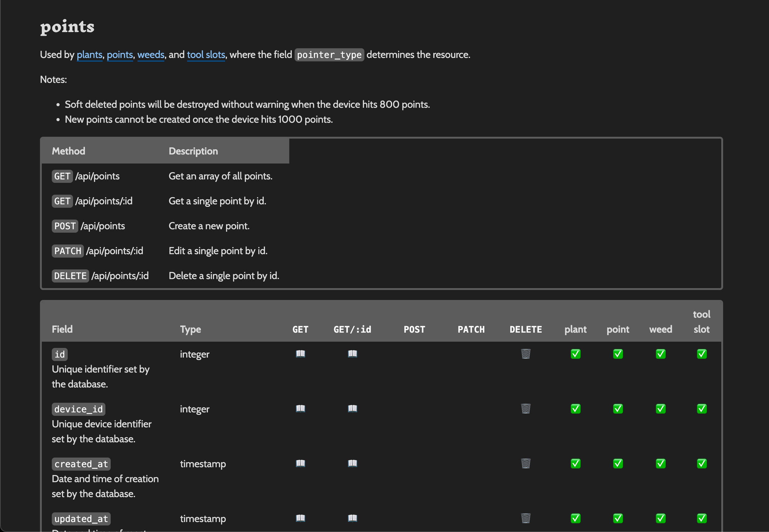Click the tool slot checkmark in the id row
This screenshot has height=532, width=769.
point(701,354)
